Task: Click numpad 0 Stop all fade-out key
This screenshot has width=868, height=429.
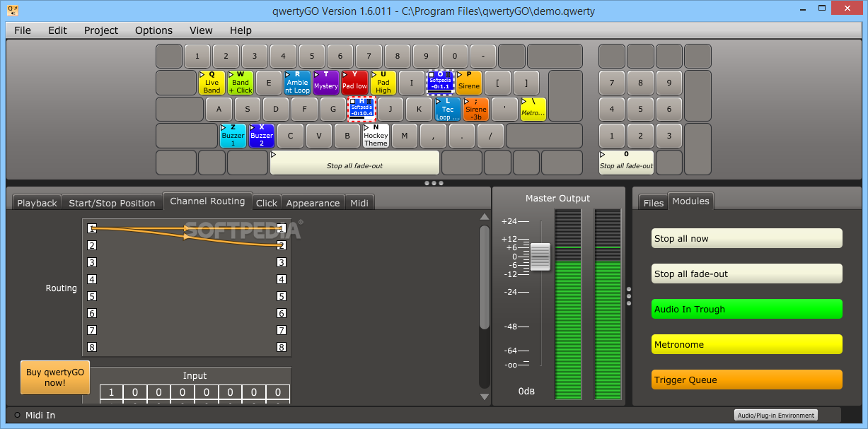Action: point(626,163)
